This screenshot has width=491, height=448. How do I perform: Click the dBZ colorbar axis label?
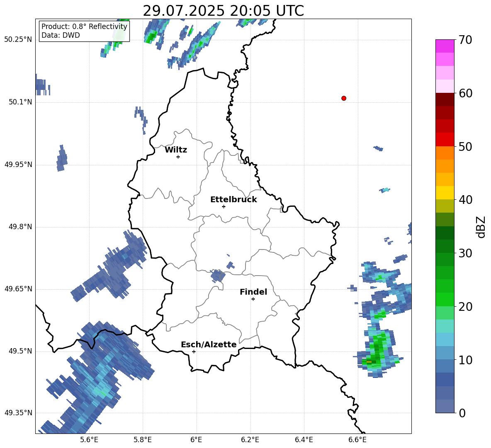pos(481,227)
